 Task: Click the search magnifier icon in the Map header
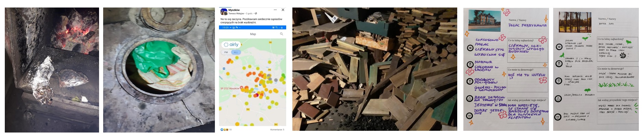pos(281,34)
